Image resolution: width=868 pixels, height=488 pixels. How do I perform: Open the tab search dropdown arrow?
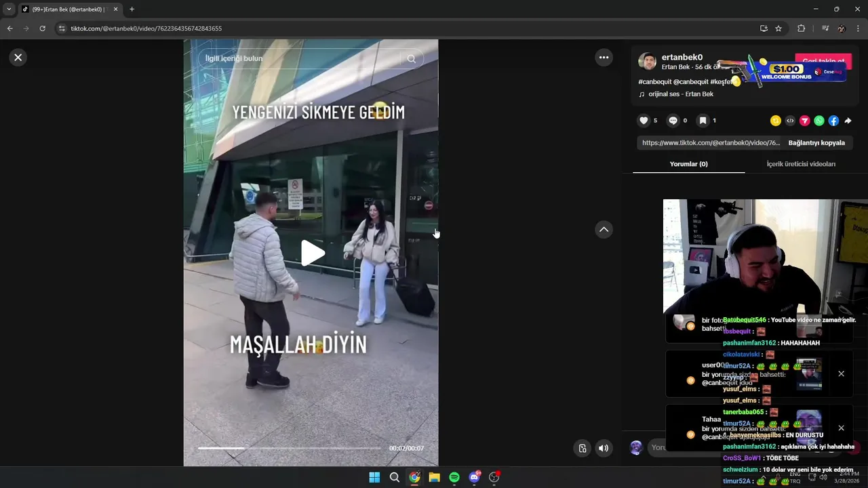coord(9,9)
